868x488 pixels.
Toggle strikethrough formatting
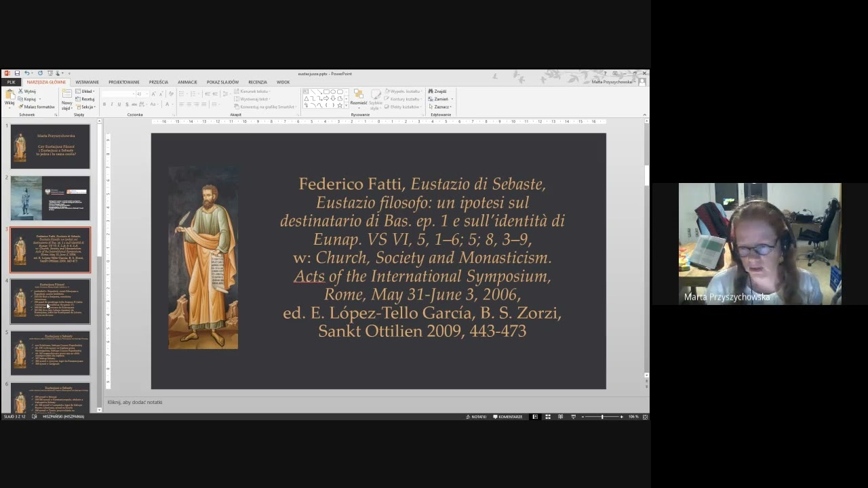point(134,104)
